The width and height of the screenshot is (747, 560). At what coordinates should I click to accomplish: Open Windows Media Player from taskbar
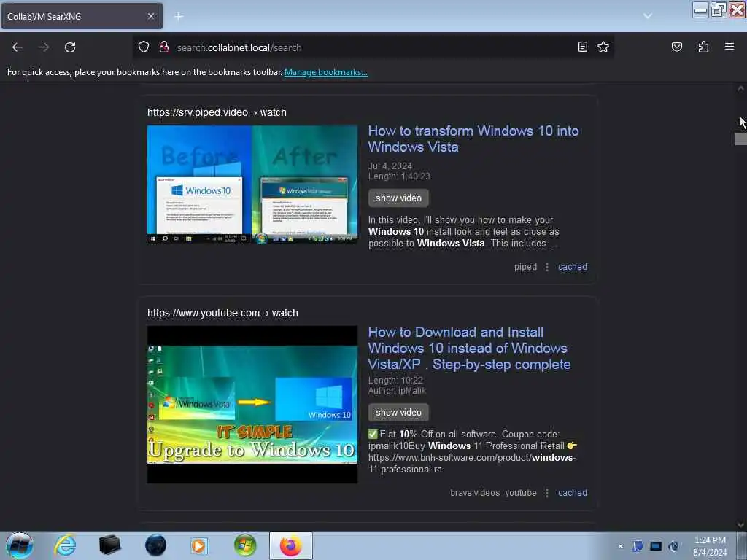[x=199, y=545]
